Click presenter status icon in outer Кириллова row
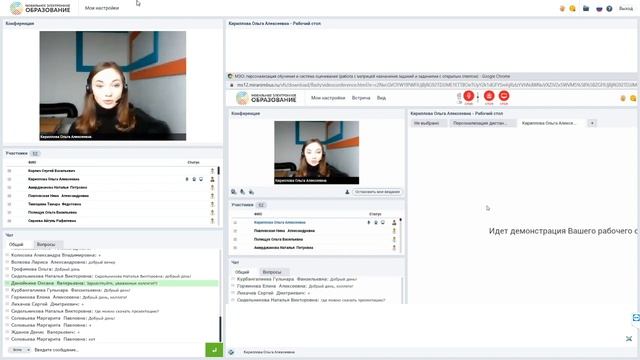 [212, 179]
